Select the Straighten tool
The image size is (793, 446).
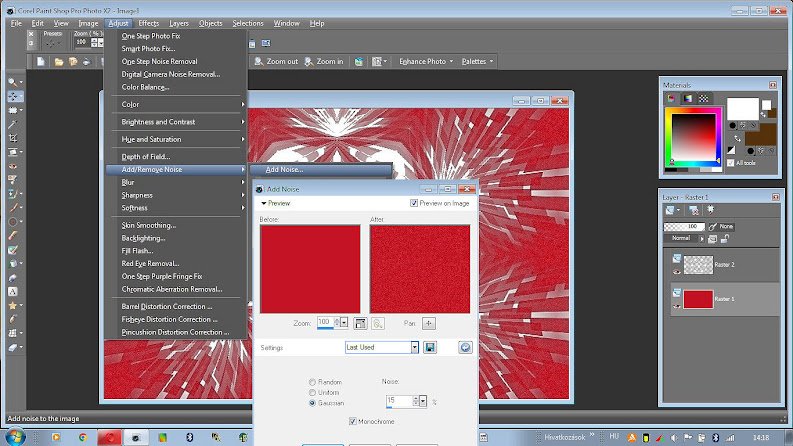click(13, 152)
